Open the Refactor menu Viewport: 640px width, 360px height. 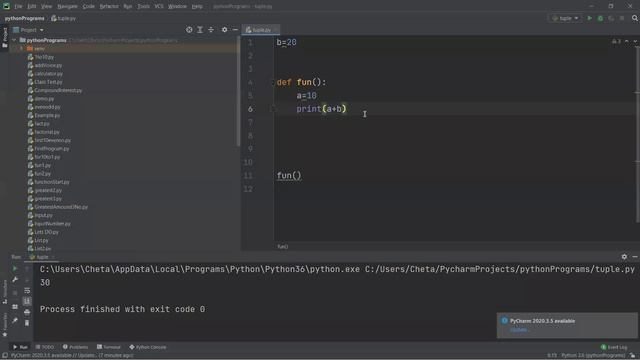coord(109,6)
